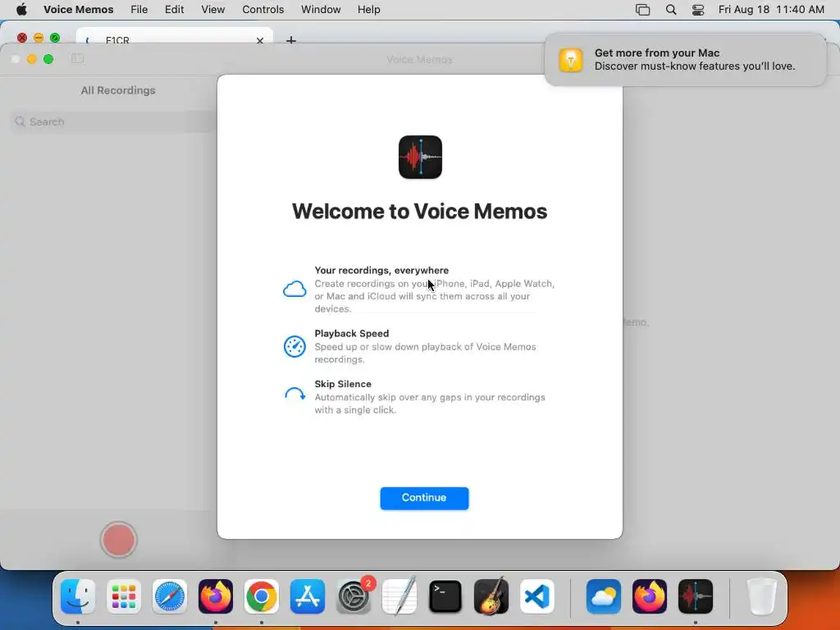Open TextEdit from the Dock
This screenshot has width=840, height=630.
pyautogui.click(x=399, y=596)
